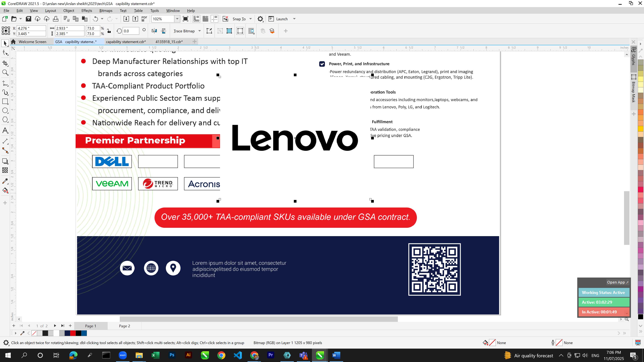Select the Zoom tool in toolbox
The height and width of the screenshot is (362, 644).
pos(5,73)
